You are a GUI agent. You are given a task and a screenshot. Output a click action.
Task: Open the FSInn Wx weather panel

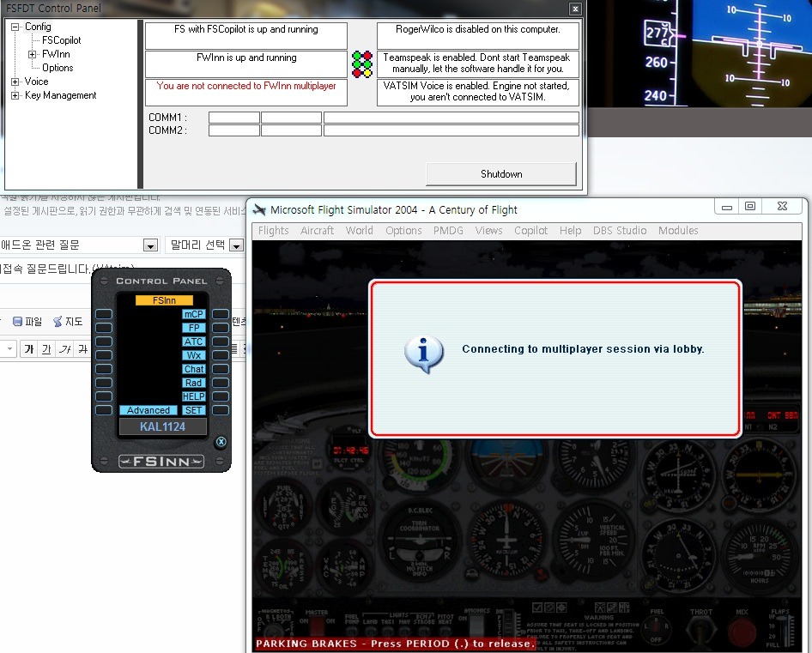pos(194,355)
